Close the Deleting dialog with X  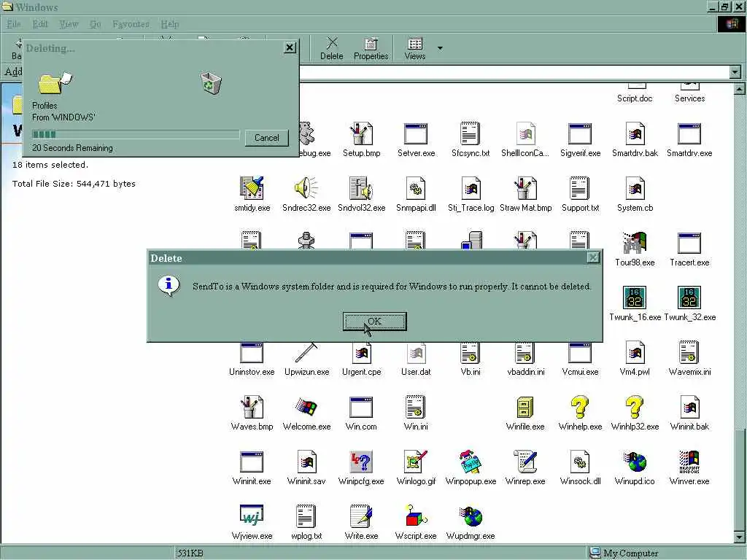click(x=290, y=47)
